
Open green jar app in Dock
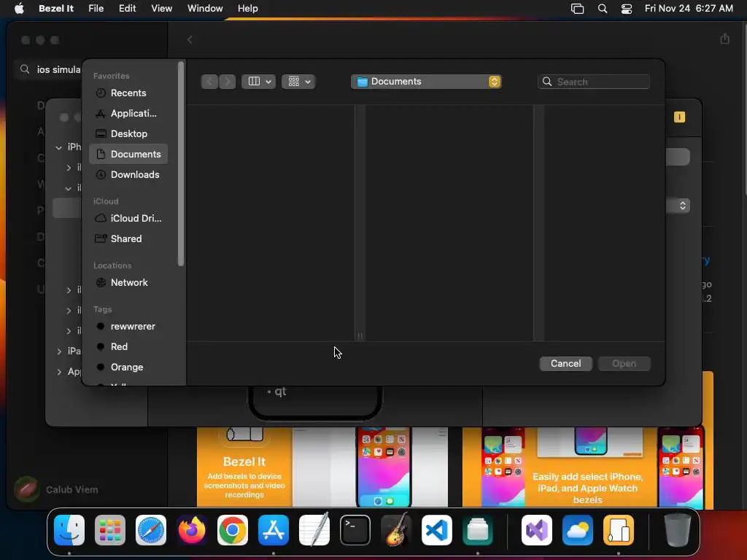[477, 530]
